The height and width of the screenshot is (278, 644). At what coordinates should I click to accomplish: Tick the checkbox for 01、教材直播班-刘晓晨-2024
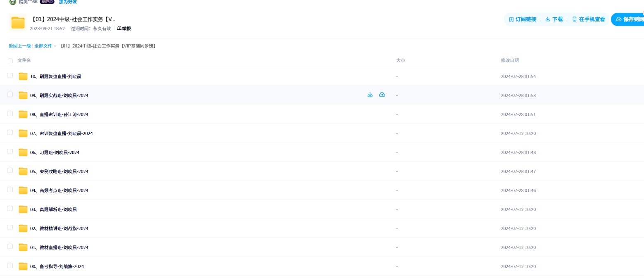click(10, 247)
